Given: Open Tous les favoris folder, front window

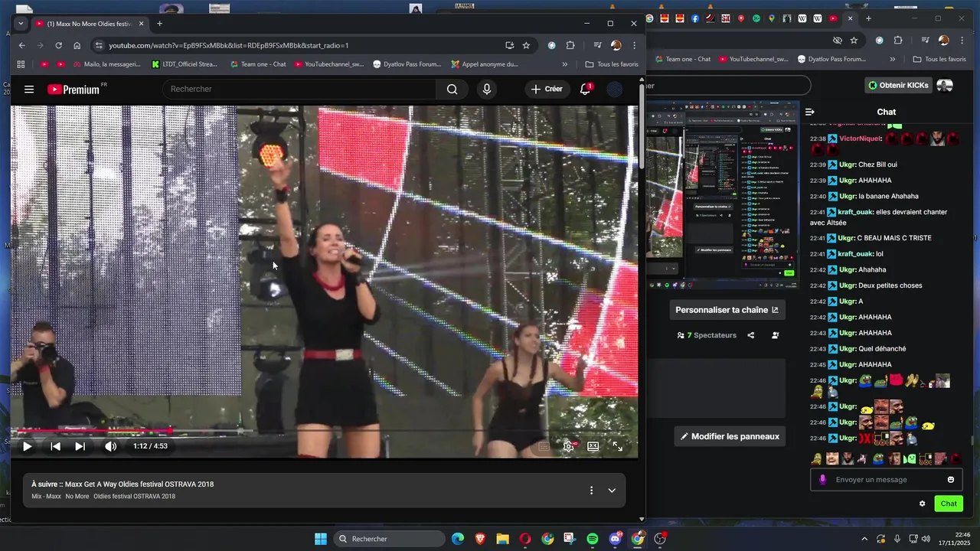Looking at the screenshot, I should click(611, 64).
